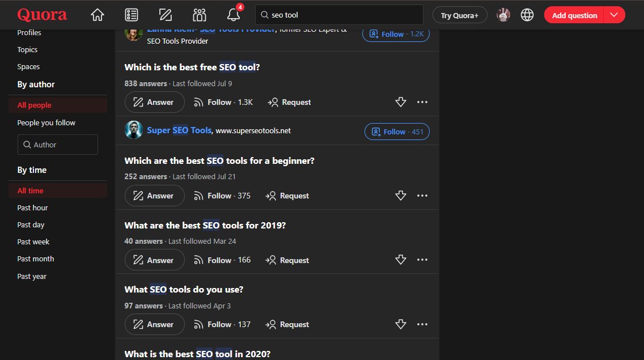
Task: Answer the beginner SEO tools question
Action: [154, 196]
